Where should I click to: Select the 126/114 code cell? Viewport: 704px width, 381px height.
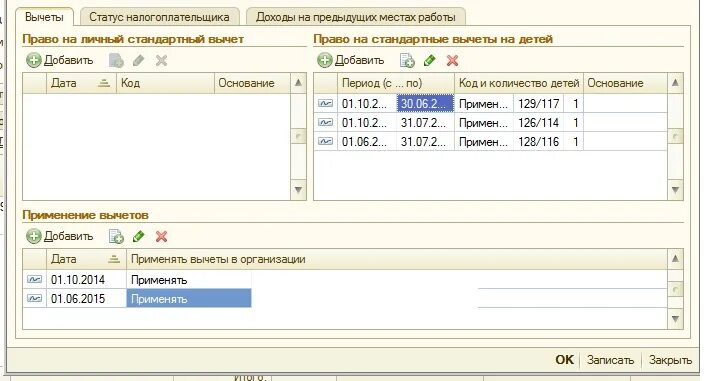[538, 123]
